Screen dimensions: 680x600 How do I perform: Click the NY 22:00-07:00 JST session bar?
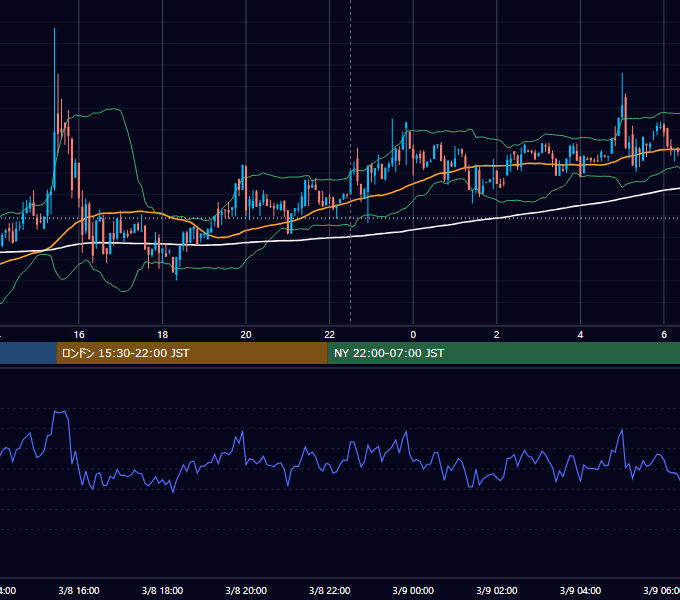503,353
